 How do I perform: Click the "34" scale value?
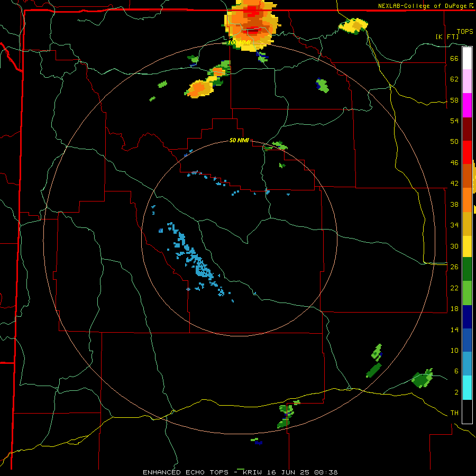[x=454, y=225]
